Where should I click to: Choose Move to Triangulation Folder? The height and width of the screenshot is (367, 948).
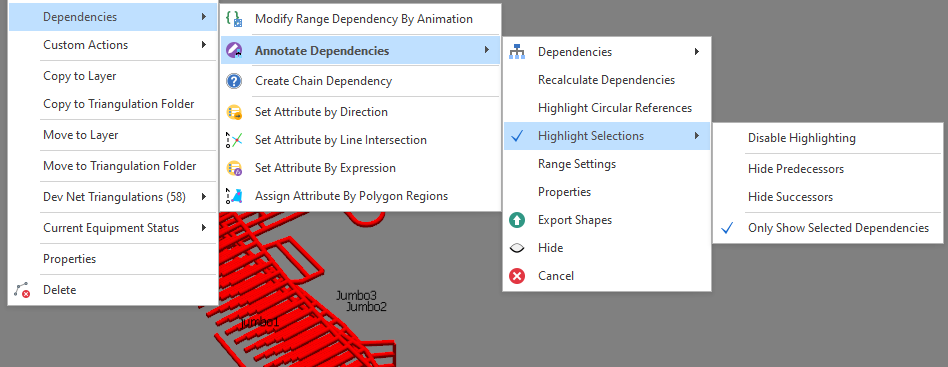[x=113, y=166]
